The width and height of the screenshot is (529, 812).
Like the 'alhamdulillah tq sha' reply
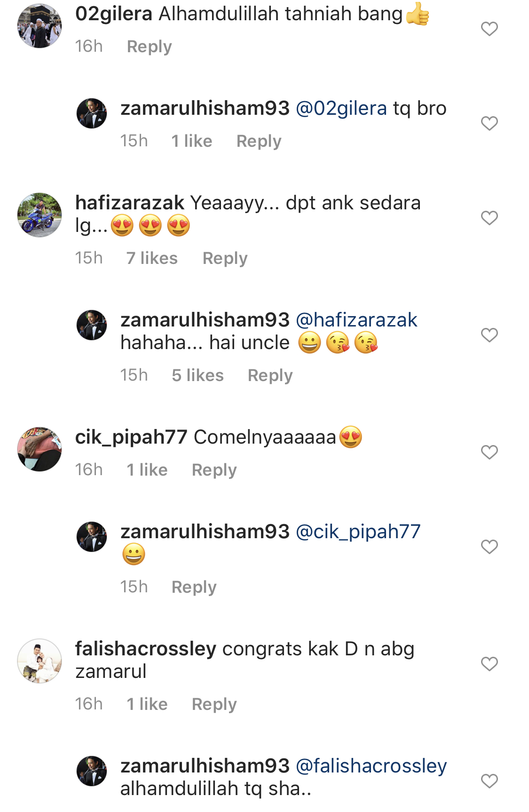click(x=489, y=781)
